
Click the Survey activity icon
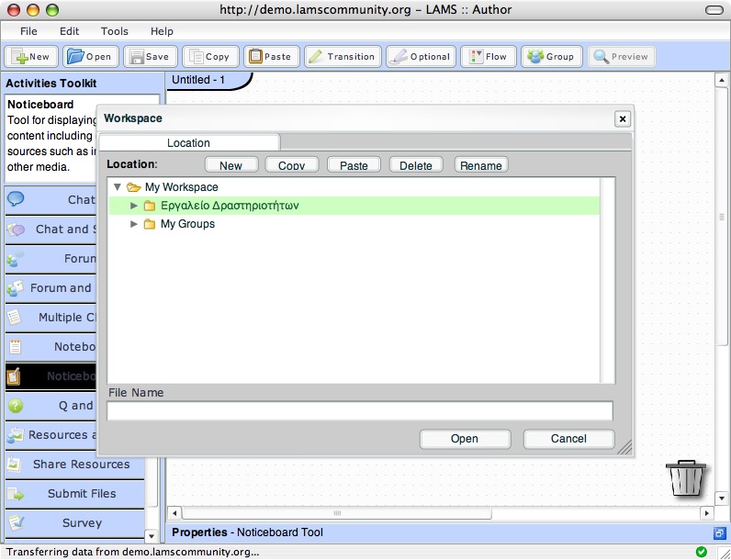click(16, 522)
